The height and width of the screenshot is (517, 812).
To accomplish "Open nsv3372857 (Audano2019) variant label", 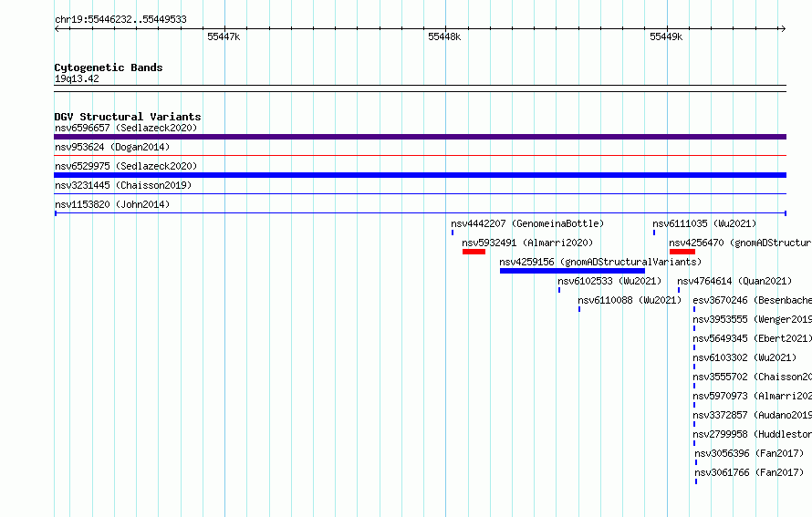I will [753, 415].
